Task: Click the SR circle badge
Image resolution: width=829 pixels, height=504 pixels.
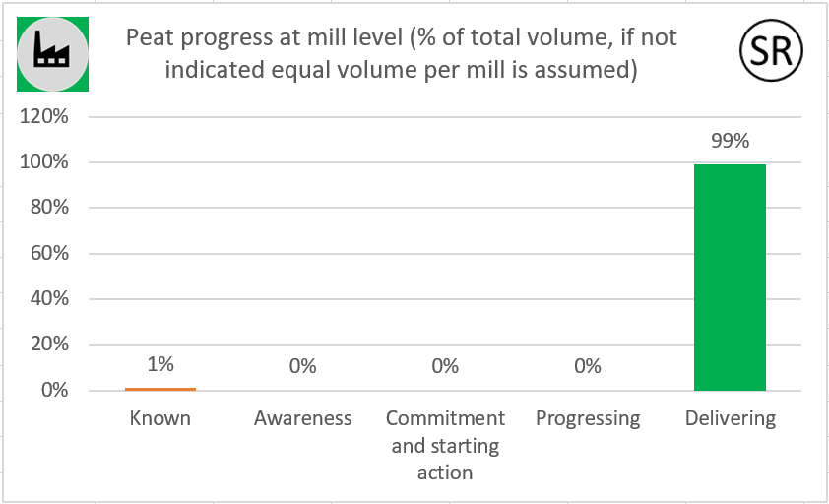Action: 771,50
